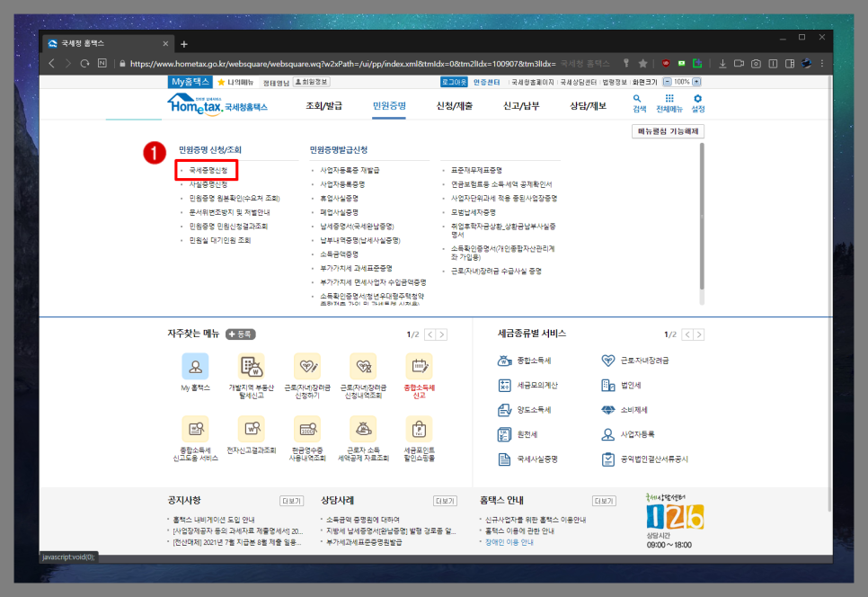Viewport: 868px width, 597px height.
Task: Open 표준재무제표증명 link
Action: [476, 170]
